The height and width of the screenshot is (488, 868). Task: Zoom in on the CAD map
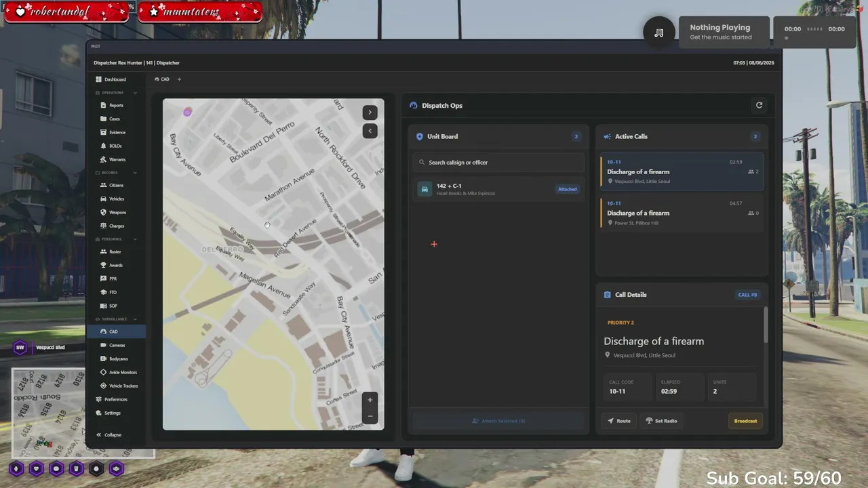[370, 400]
